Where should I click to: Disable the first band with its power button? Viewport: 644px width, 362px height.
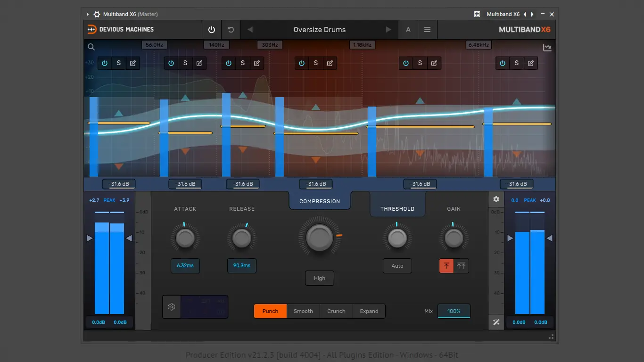pos(105,63)
